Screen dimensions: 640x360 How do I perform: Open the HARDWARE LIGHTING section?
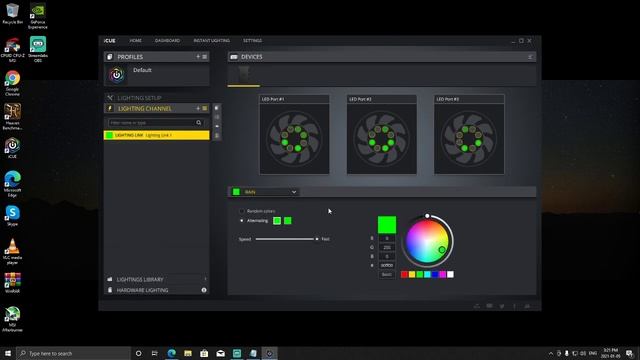pyautogui.click(x=157, y=290)
